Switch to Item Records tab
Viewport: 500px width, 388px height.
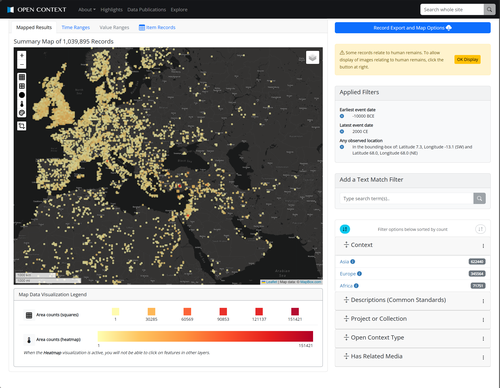[157, 27]
